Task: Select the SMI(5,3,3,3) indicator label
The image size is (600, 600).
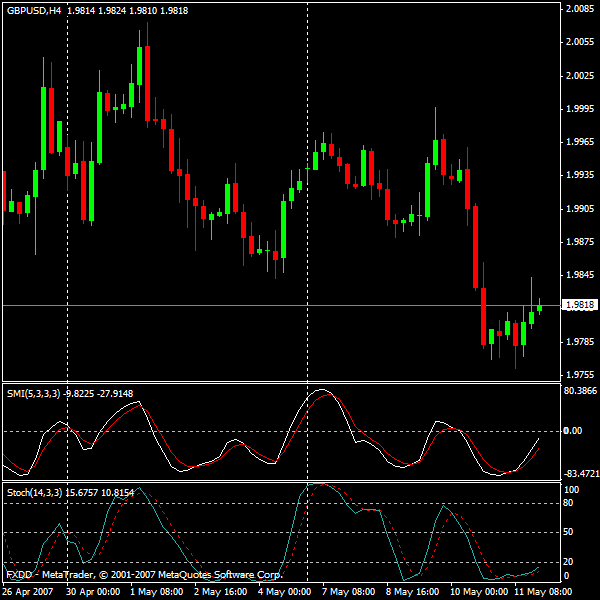Action: click(33, 394)
